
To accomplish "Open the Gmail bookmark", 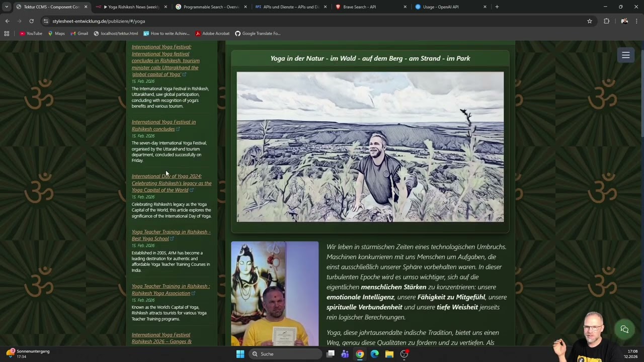I will point(79,34).
